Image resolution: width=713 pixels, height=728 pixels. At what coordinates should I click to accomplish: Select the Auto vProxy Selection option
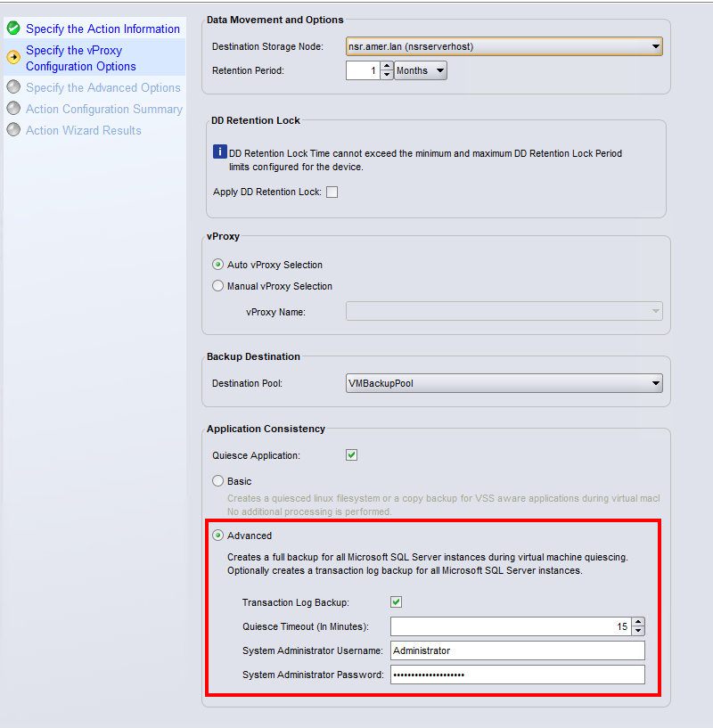pos(217,265)
